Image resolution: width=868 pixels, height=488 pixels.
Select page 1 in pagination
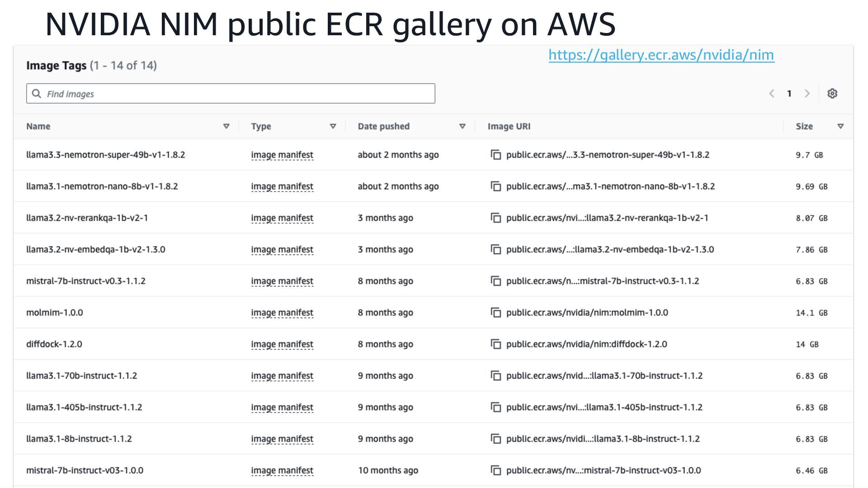click(789, 94)
